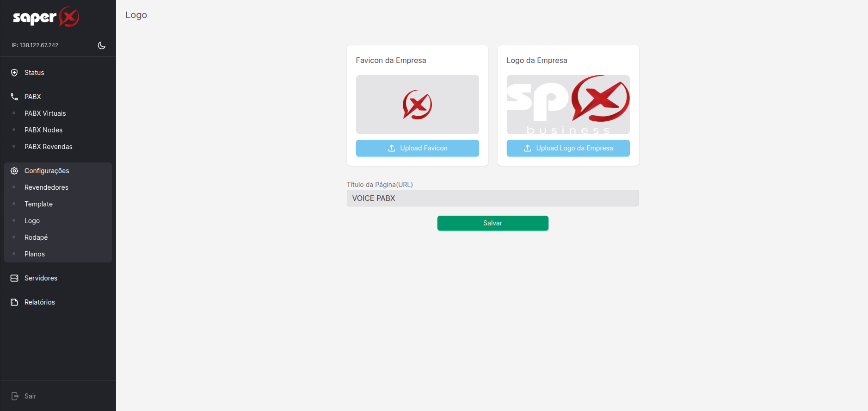Image resolution: width=868 pixels, height=411 pixels.
Task: Click the company logo preview image
Action: click(x=568, y=105)
